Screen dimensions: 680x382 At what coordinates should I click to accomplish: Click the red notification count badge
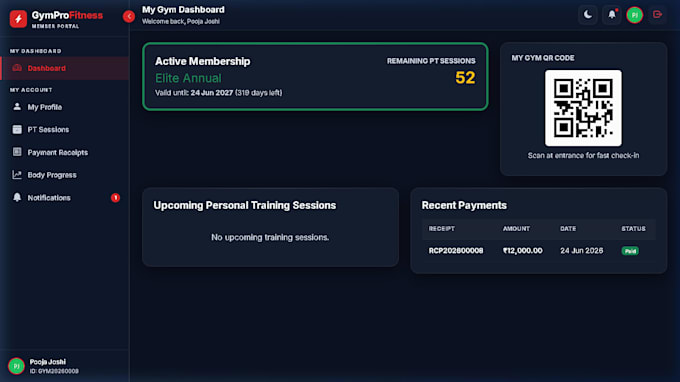click(x=115, y=198)
